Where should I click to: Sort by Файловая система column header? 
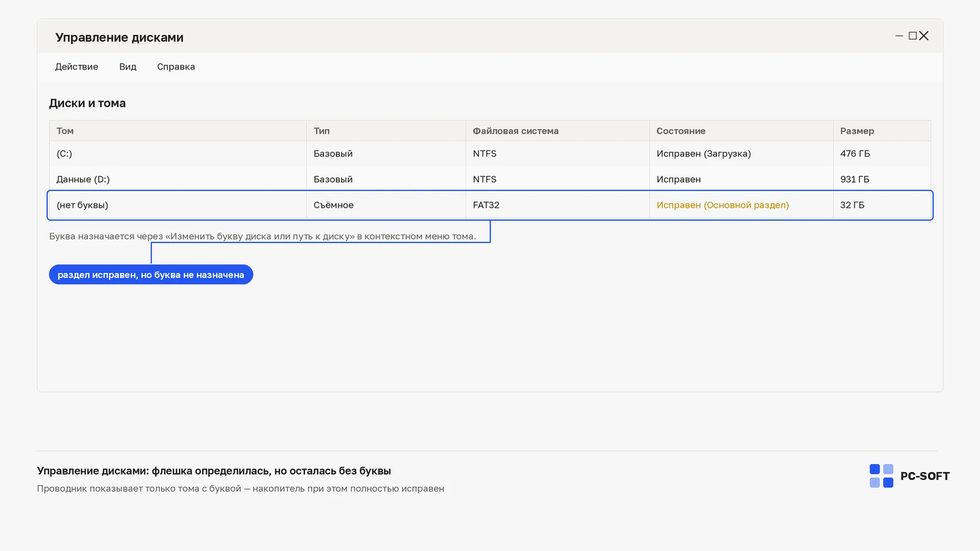pyautogui.click(x=557, y=131)
